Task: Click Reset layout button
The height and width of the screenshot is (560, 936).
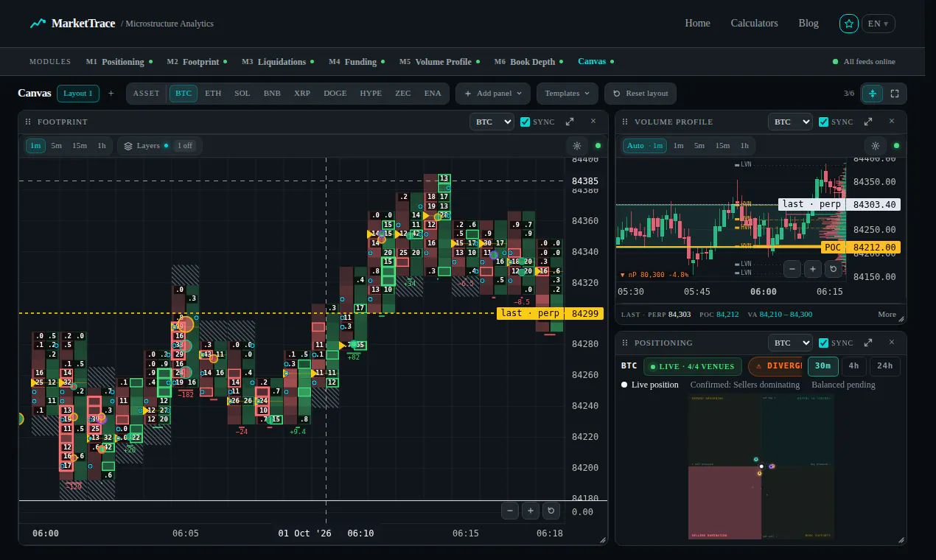Action: click(x=640, y=94)
